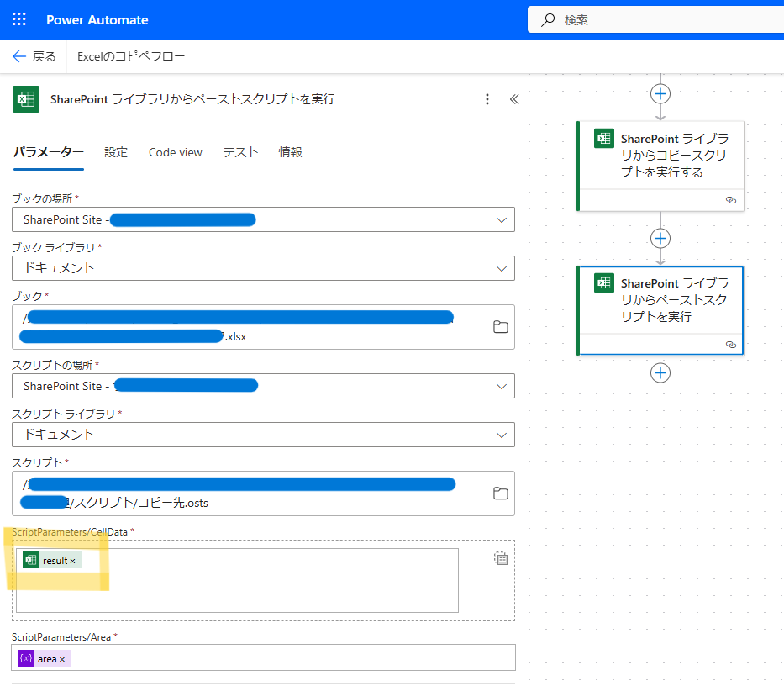Click the search magnifier icon
784x686 pixels.
coord(548,20)
